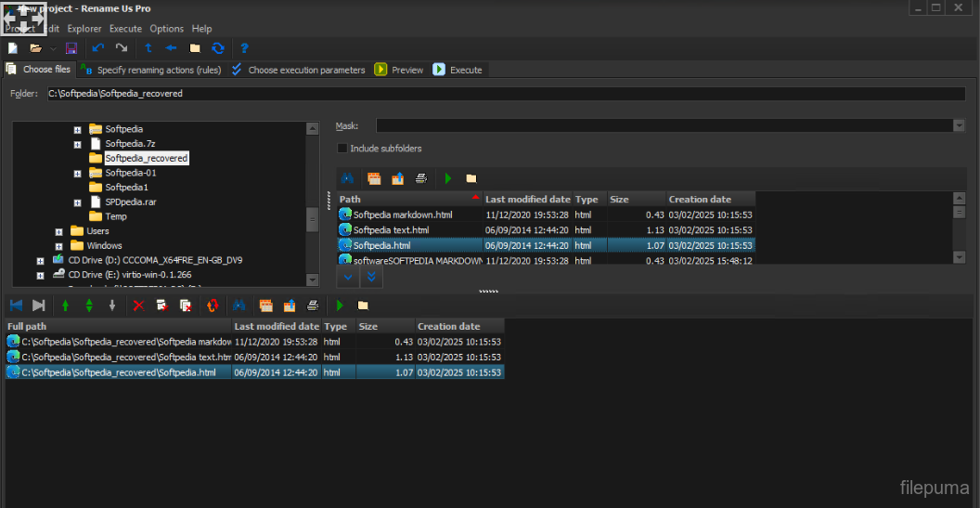This screenshot has height=508, width=980.
Task: Click the Undo arrow in the top toolbar
Action: [x=98, y=48]
